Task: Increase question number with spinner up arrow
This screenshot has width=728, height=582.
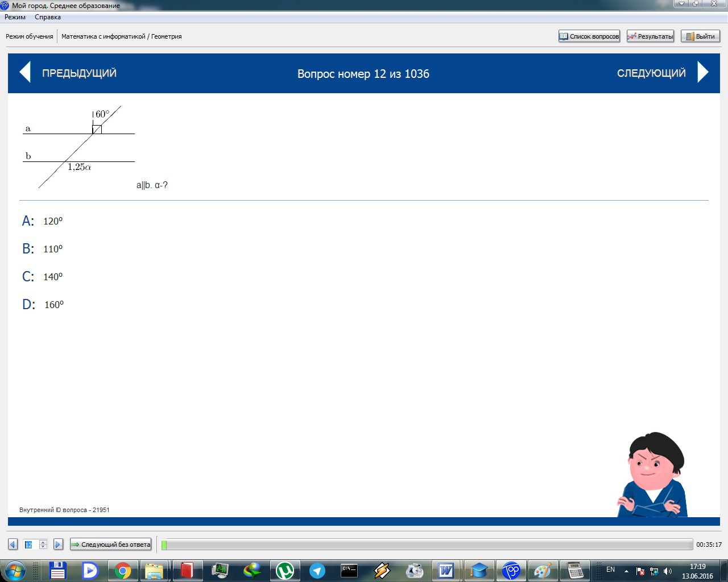Action: [43, 542]
